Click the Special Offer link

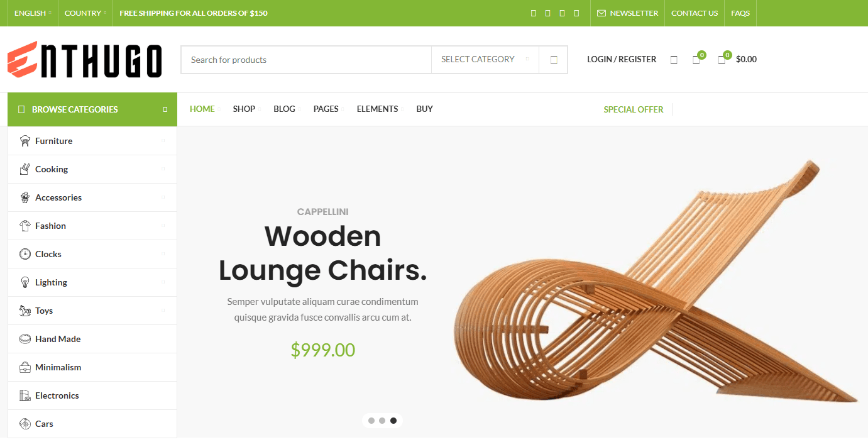tap(634, 109)
